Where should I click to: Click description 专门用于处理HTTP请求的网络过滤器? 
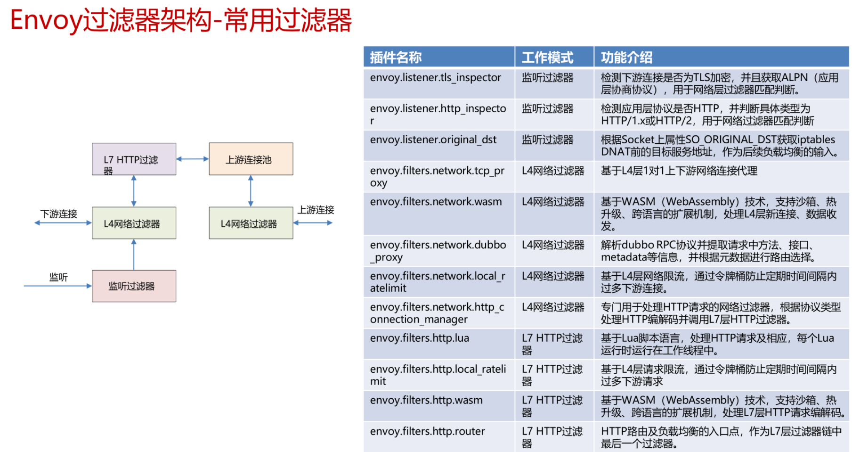click(x=722, y=313)
